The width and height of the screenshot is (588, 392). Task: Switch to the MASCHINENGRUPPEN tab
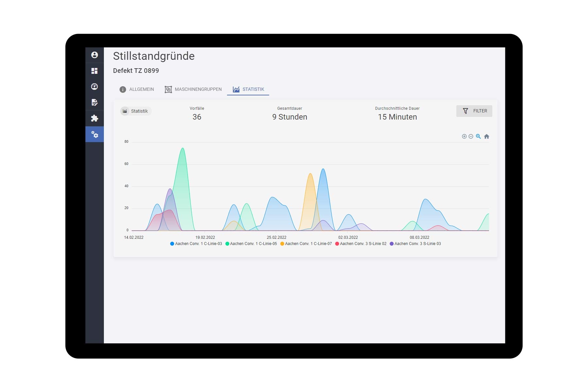tap(193, 89)
